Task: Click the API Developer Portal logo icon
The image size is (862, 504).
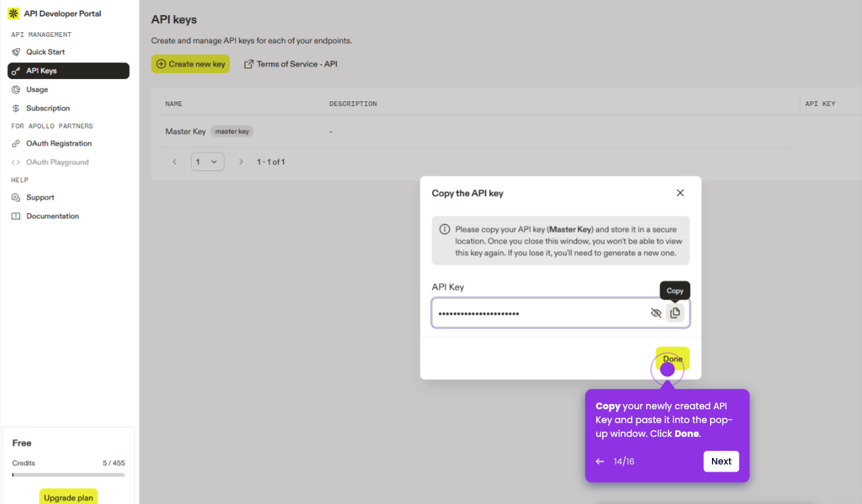Action: coord(13,14)
